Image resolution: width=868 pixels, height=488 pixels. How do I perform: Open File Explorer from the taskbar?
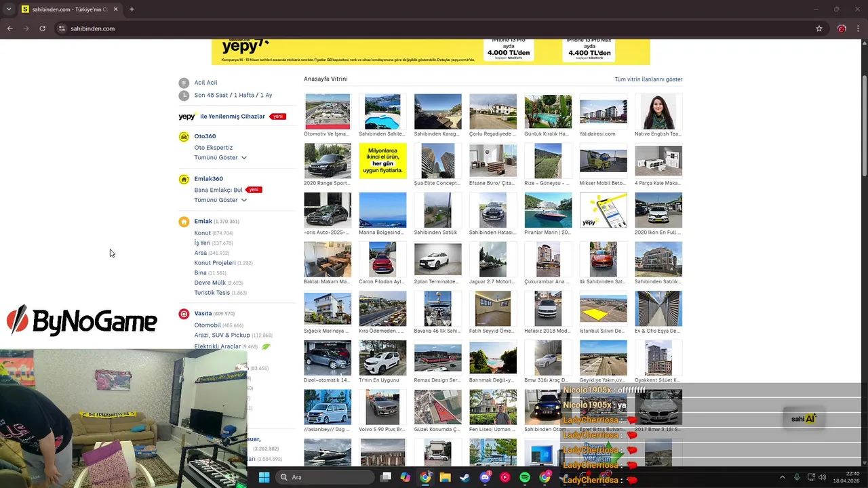(445, 477)
